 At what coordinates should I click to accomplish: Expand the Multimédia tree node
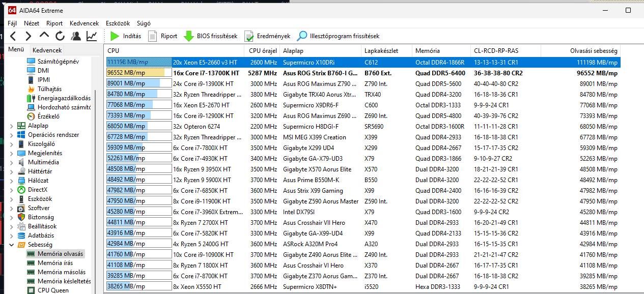pyautogui.click(x=12, y=162)
